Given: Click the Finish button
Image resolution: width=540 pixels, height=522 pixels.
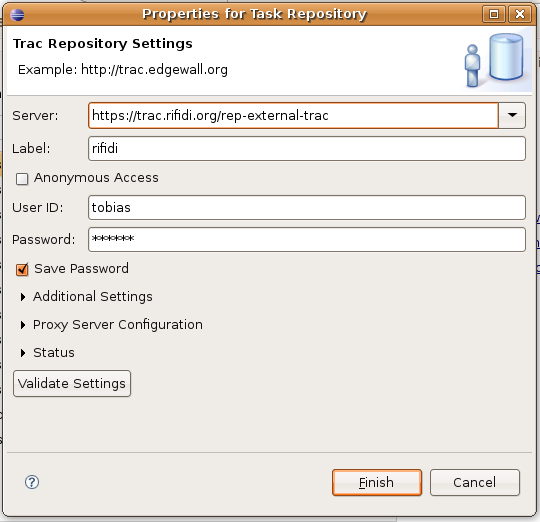Looking at the screenshot, I should point(377,482).
